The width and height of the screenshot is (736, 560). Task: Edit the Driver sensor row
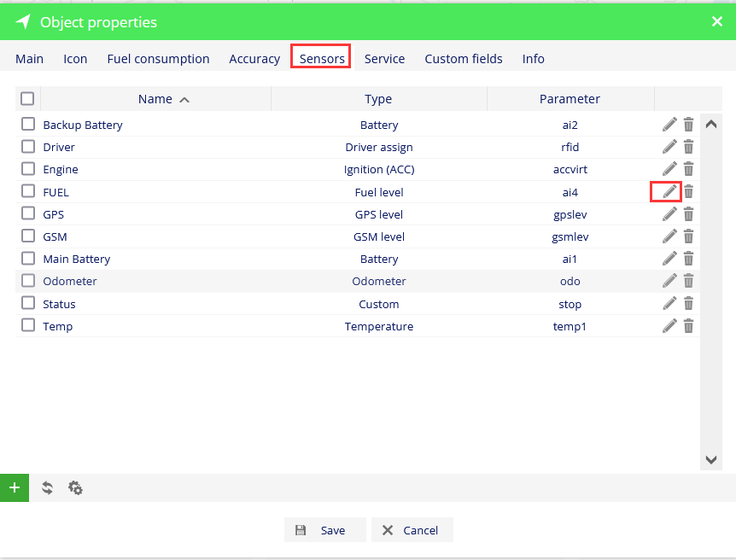coord(669,147)
